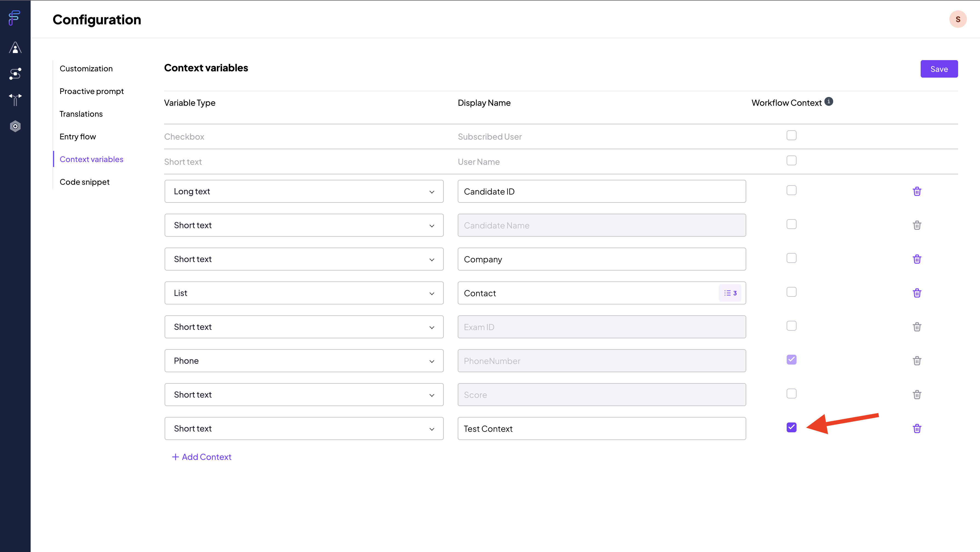Image resolution: width=980 pixels, height=552 pixels.
Task: Open the workflows S-curve sidebar icon
Action: click(15, 74)
